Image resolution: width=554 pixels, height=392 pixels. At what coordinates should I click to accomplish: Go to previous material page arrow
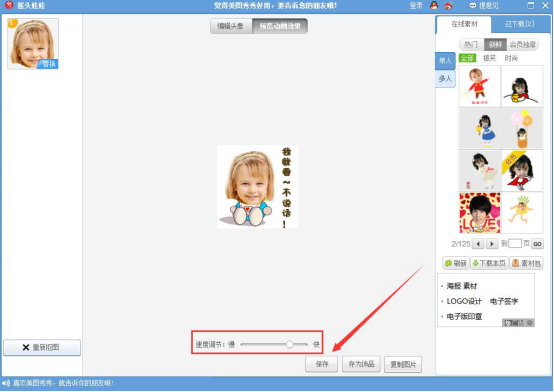(x=478, y=244)
